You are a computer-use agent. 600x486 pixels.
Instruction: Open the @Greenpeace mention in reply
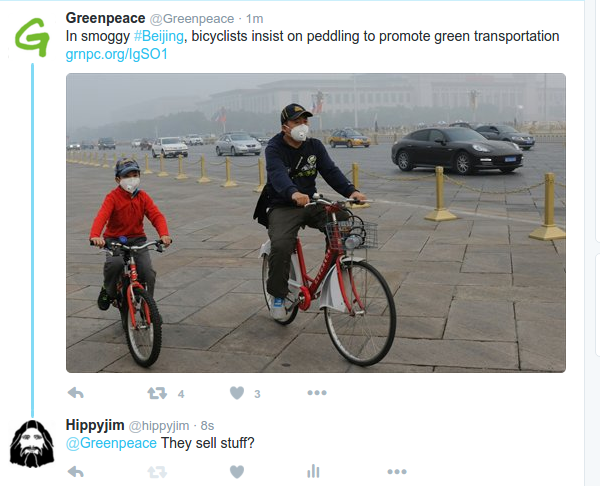click(x=111, y=443)
